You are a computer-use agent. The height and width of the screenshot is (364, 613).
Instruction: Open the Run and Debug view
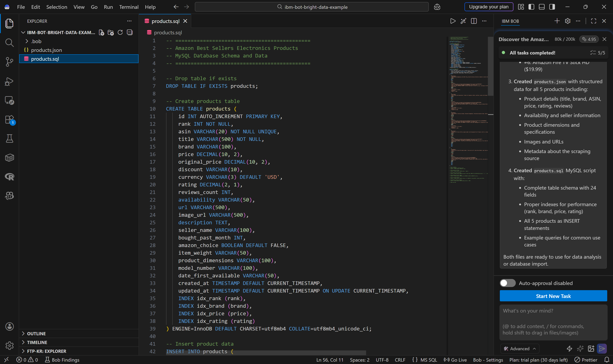[9, 81]
